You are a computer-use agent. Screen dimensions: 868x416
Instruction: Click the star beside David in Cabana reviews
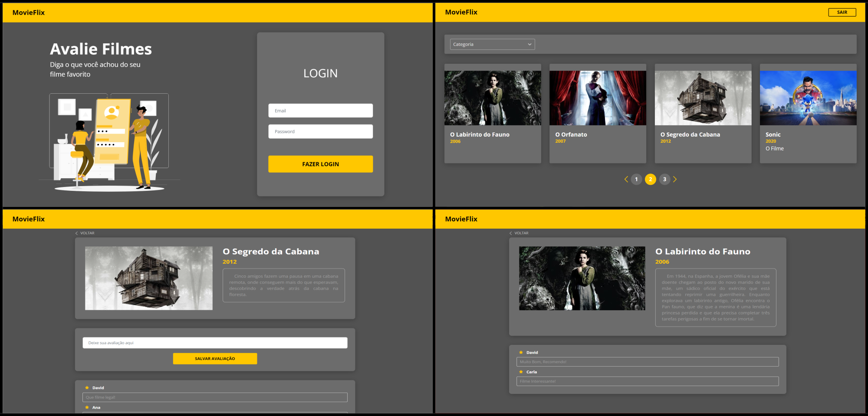(87, 388)
